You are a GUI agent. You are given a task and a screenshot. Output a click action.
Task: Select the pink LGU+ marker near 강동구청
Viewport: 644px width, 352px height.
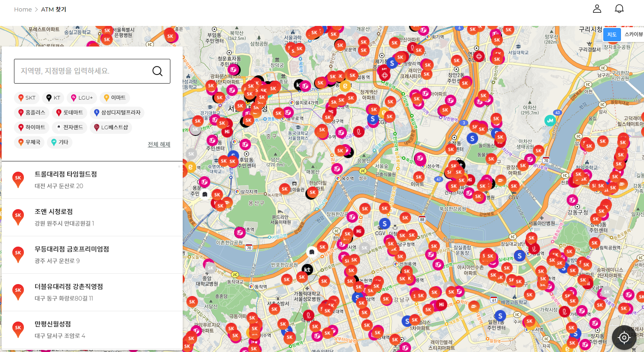click(572, 200)
